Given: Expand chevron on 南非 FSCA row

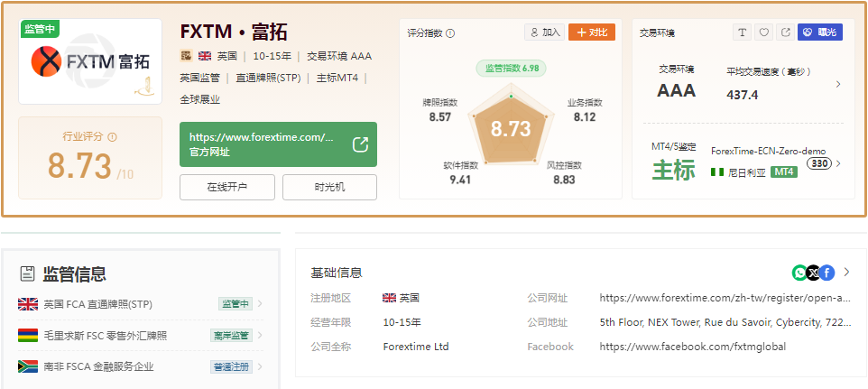Looking at the screenshot, I should 260,366.
